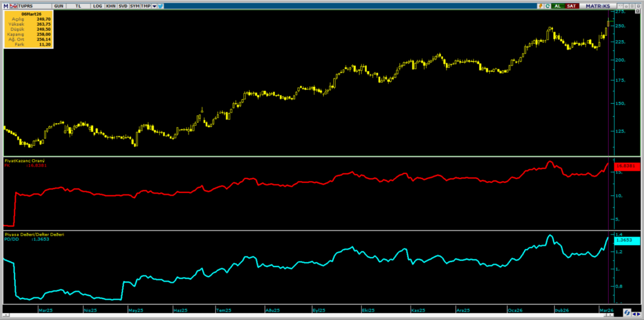Open the GUN period dropdown
Image resolution: width=644 pixels, height=320 pixels.
coord(58,5)
